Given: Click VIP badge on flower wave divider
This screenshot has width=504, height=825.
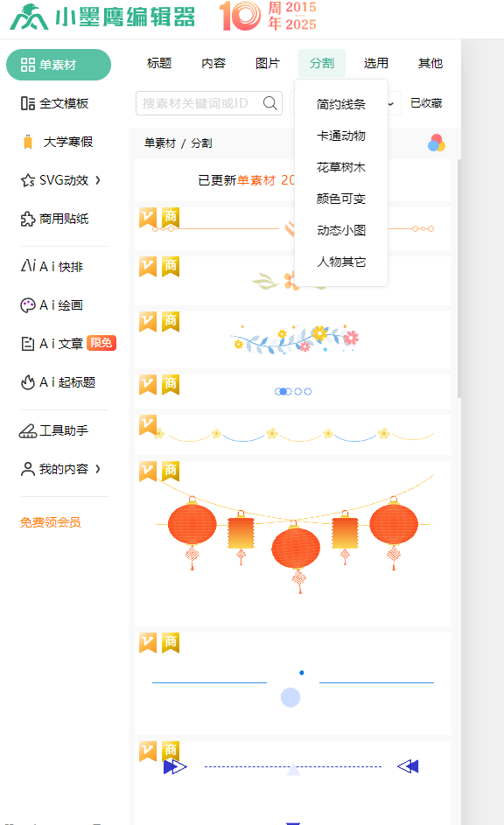Looking at the screenshot, I should click(x=148, y=425).
